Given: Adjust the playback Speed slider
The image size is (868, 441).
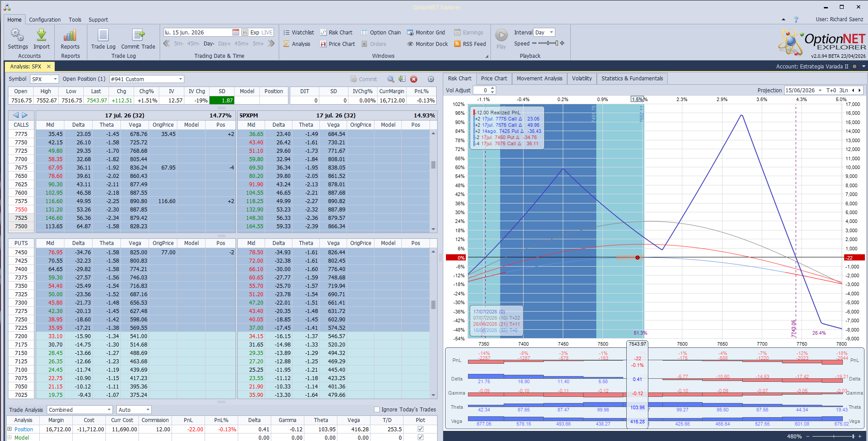Looking at the screenshot, I should (x=548, y=43).
